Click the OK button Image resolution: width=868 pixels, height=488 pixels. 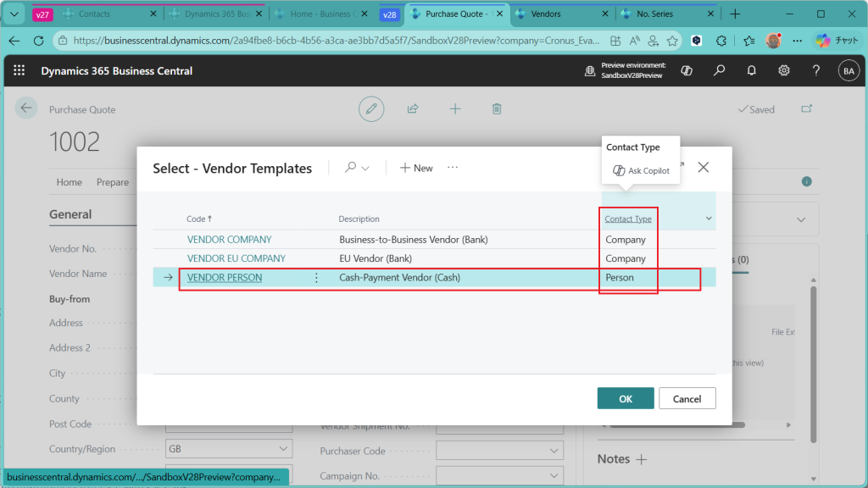[x=625, y=398]
